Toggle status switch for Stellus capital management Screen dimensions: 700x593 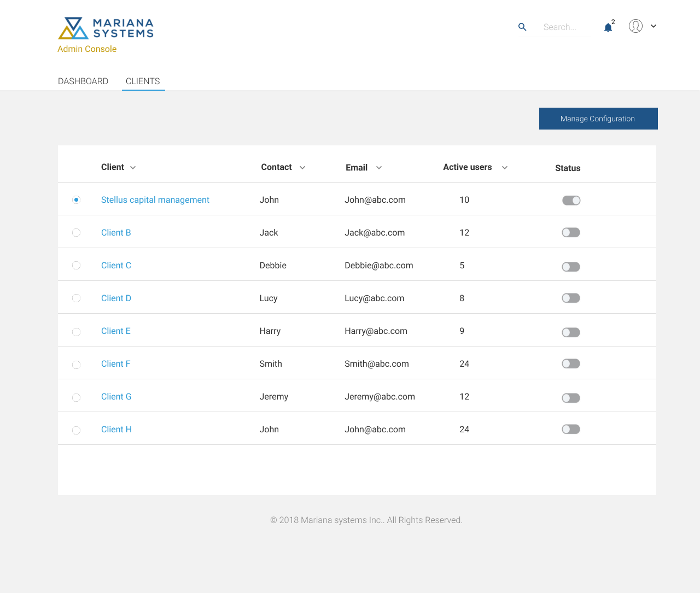click(x=571, y=201)
